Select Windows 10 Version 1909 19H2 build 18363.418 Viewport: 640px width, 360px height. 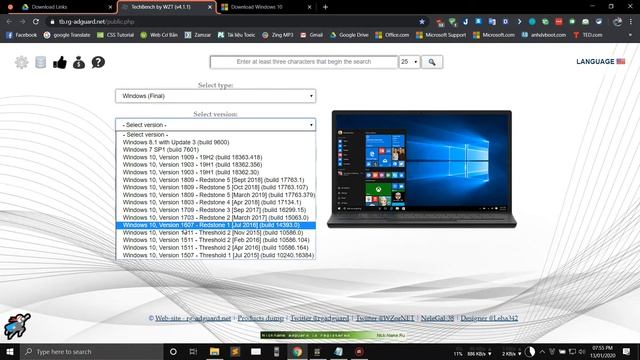pyautogui.click(x=216, y=157)
